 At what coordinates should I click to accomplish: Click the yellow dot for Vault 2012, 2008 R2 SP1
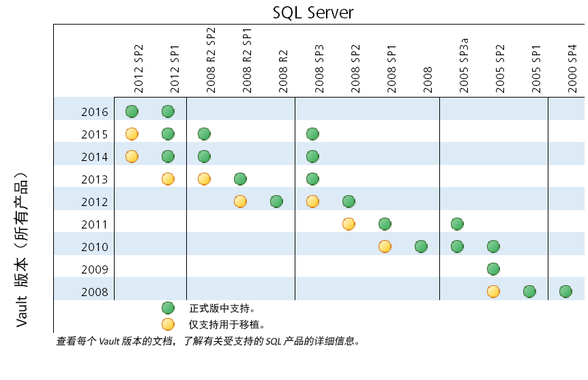(240, 201)
